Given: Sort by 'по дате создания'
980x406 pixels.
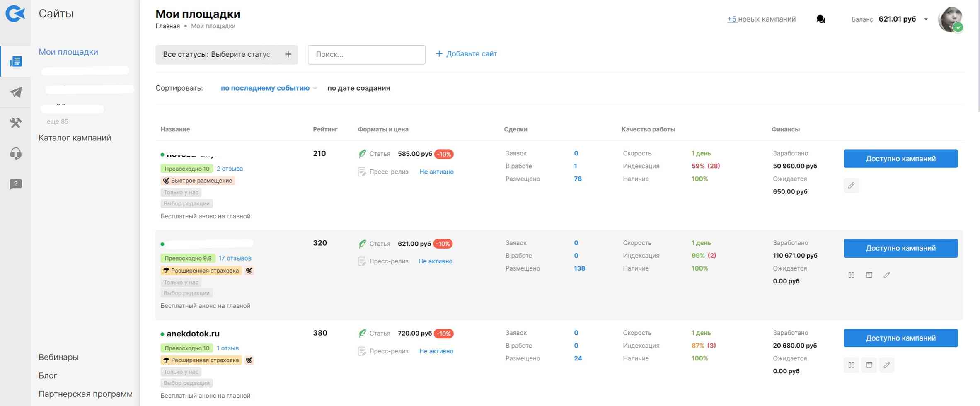Looking at the screenshot, I should coord(358,88).
